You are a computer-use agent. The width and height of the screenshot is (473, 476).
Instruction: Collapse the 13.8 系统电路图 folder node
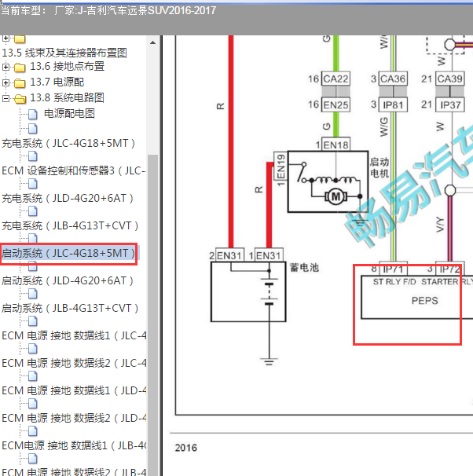coord(5,98)
